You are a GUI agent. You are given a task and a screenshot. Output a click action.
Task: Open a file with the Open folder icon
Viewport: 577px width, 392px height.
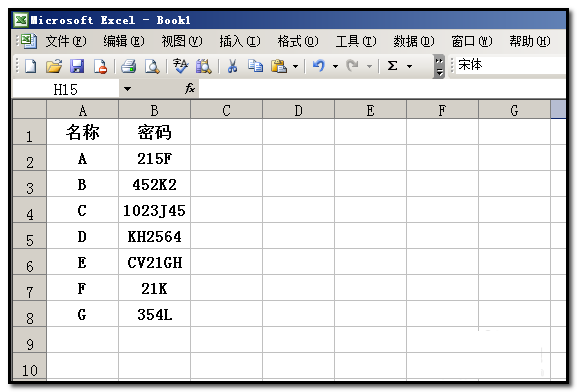54,67
